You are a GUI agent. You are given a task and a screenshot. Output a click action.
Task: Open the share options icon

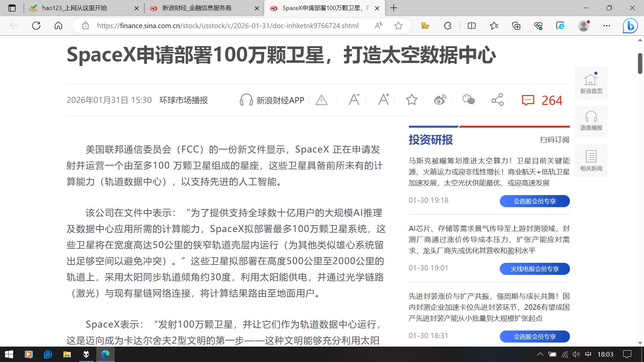pyautogui.click(x=497, y=100)
